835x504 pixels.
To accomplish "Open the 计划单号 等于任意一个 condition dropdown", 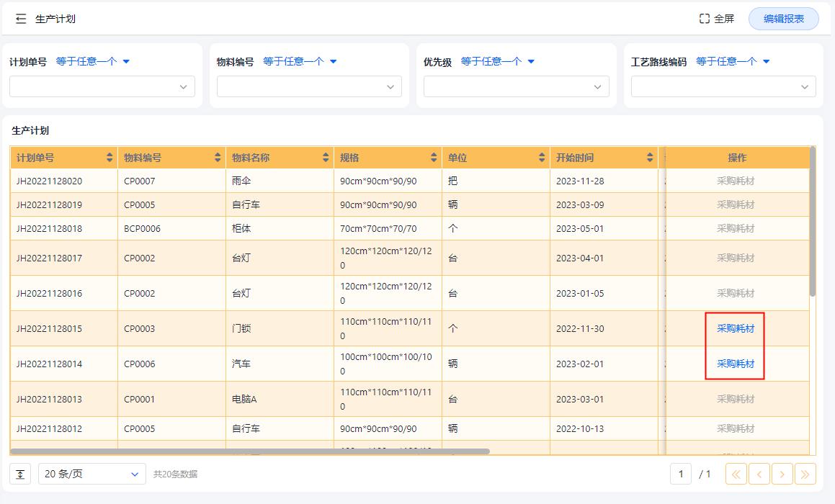I will click(92, 61).
